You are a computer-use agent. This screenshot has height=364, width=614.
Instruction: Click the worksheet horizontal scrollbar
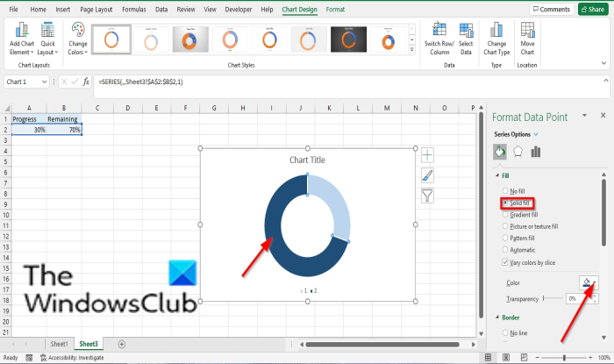click(382, 345)
